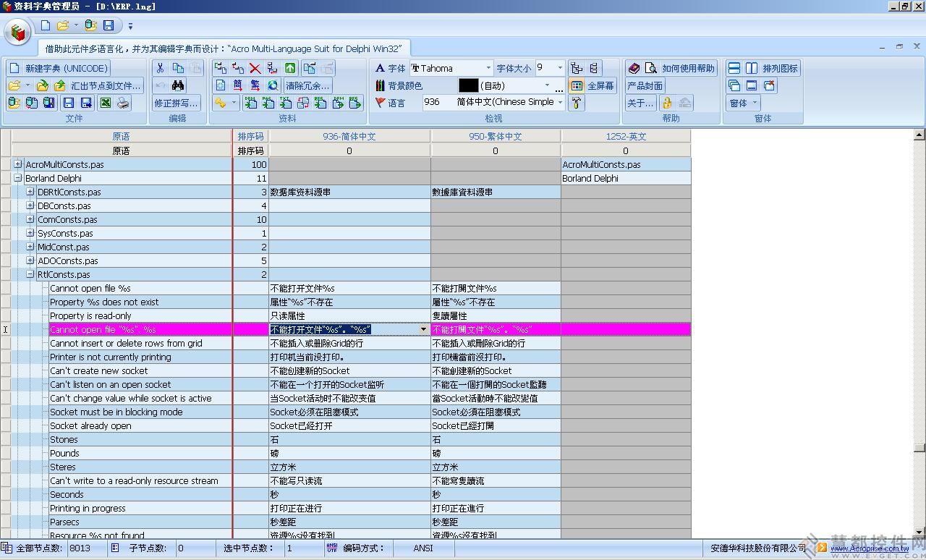
Task: Expand the DBConsts.pas tree node
Action: 30,205
